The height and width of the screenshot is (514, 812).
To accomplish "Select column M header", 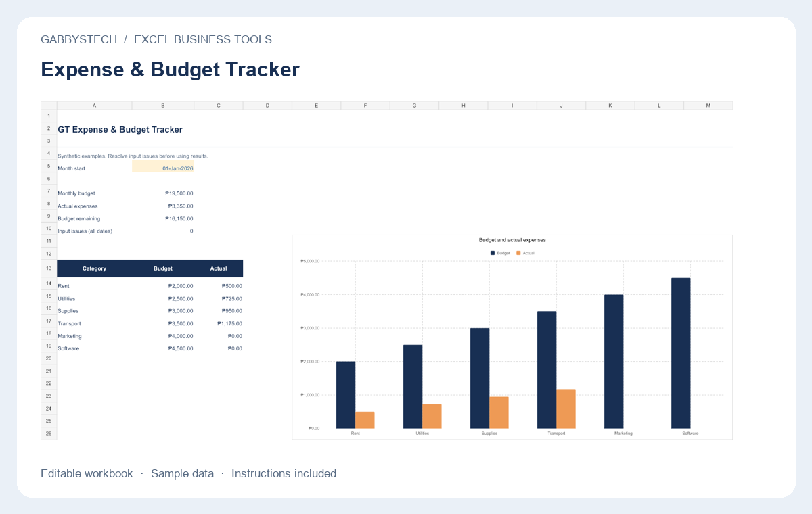I will [x=708, y=106].
